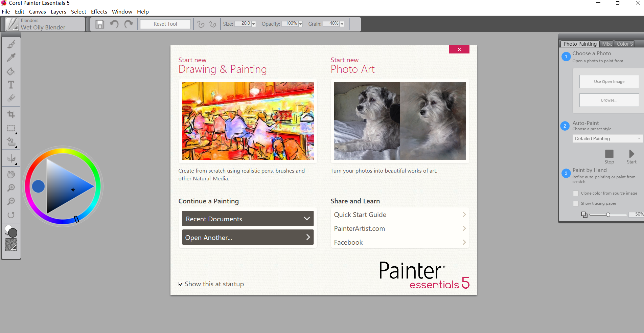This screenshot has height=333, width=644.
Task: Click the Save icon in property bar
Action: point(100,24)
